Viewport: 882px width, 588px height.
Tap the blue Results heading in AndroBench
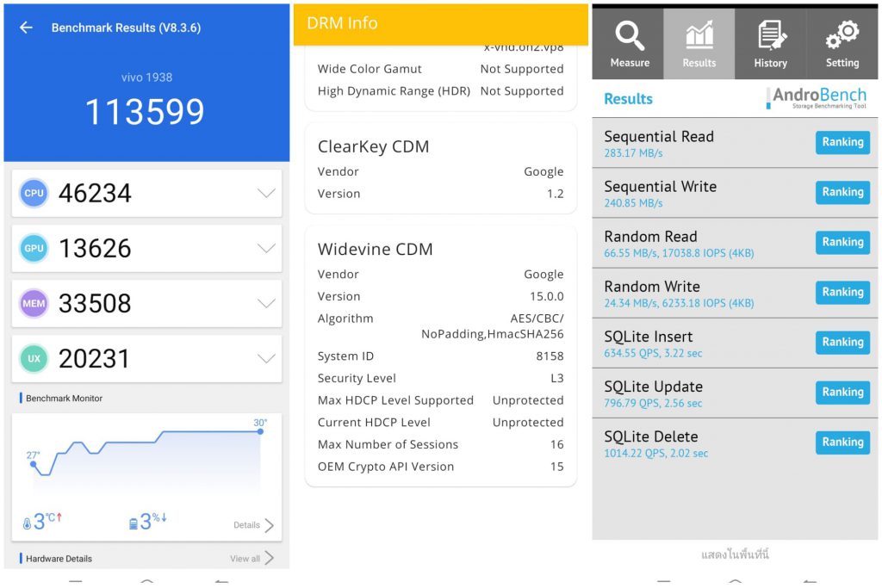pyautogui.click(x=628, y=99)
